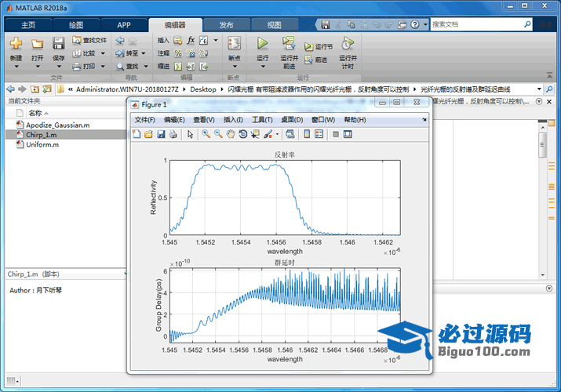Select the Data Cursor tool in Figure 1
This screenshot has height=392, width=561.
[x=255, y=134]
